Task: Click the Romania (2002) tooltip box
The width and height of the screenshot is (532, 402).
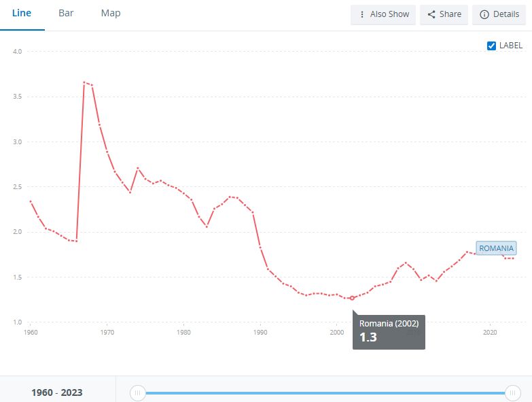Action: tap(389, 331)
